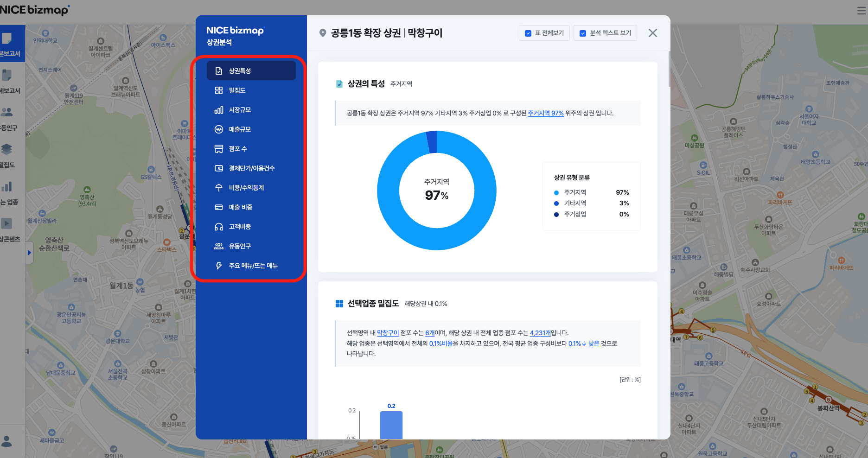The width and height of the screenshot is (868, 458).
Task: Click the 점포 수 storefront icon
Action: click(219, 149)
